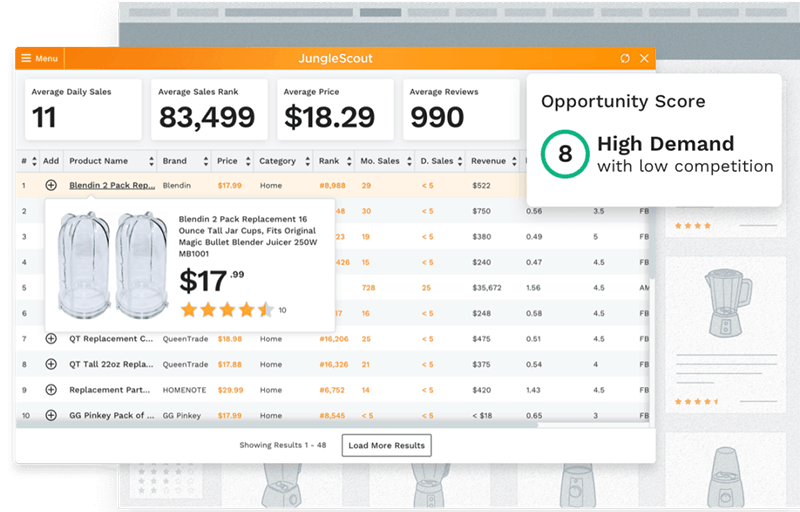The image size is (800, 512).
Task: Add Replacement Part... product to tracker
Action: (x=51, y=390)
